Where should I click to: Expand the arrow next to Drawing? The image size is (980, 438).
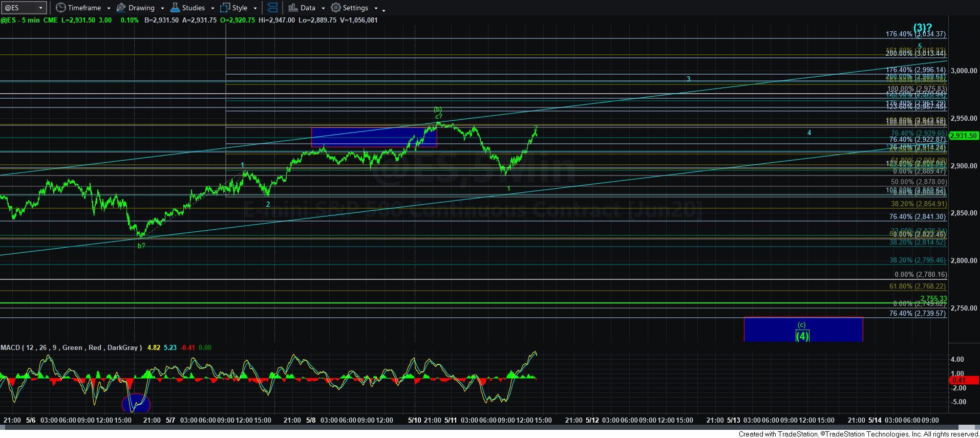pyautogui.click(x=162, y=8)
